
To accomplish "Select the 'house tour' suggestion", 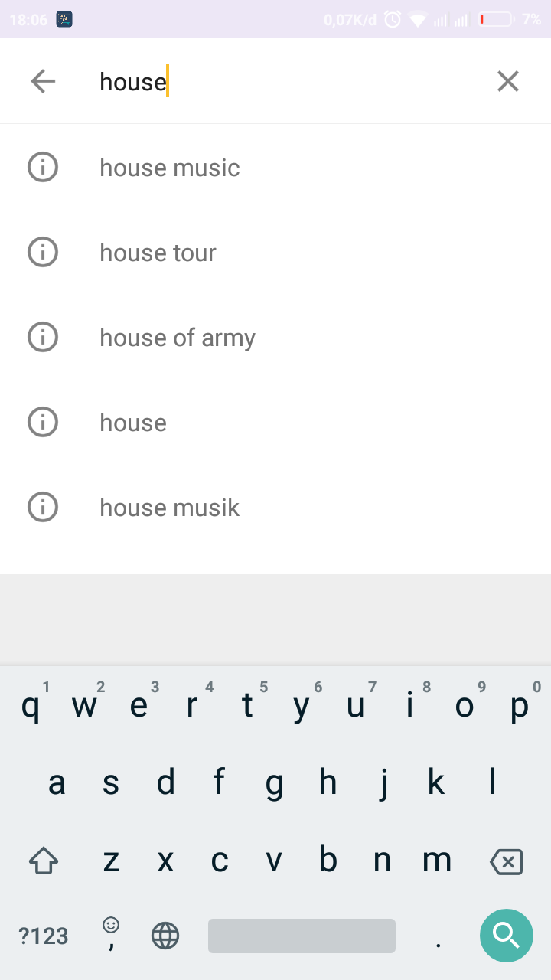I will (275, 252).
